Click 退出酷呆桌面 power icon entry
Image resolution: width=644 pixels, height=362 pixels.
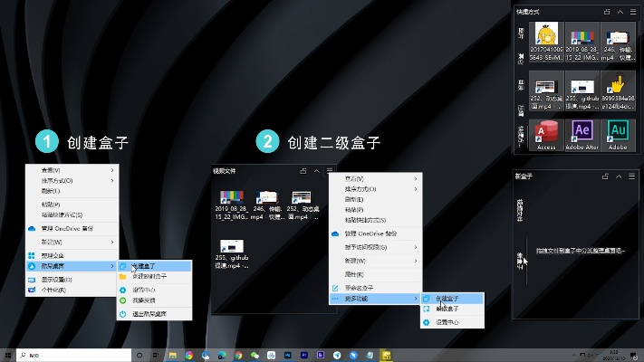(150, 312)
